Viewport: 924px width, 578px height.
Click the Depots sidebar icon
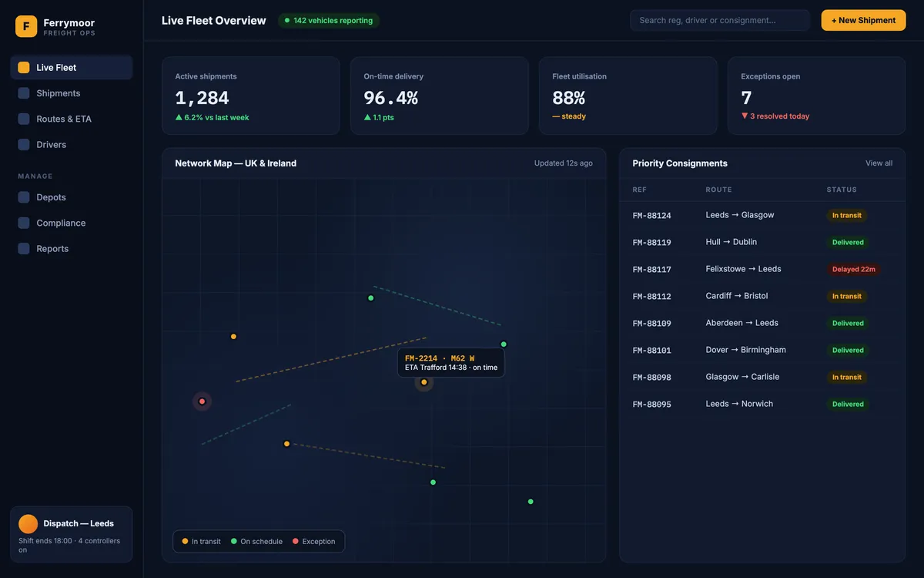(24, 197)
